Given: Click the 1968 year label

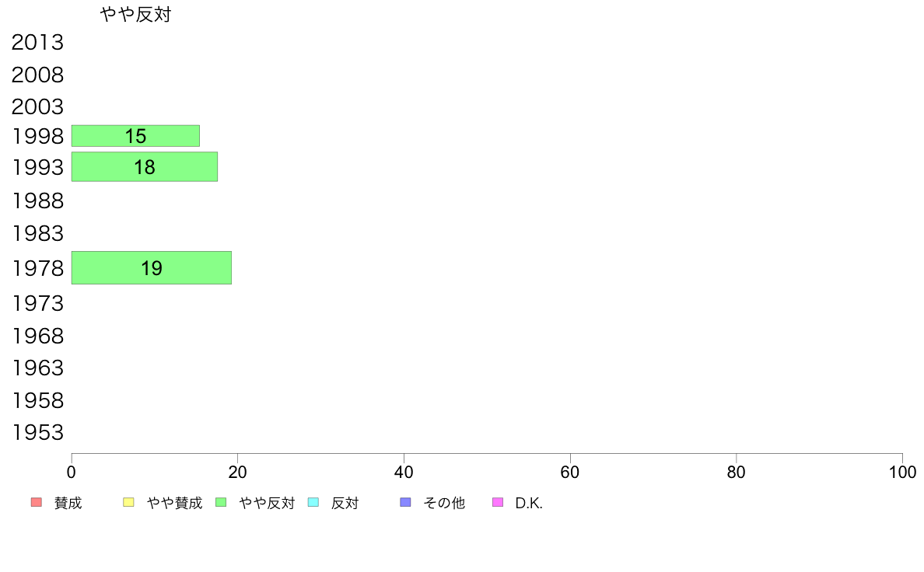Looking at the screenshot, I should (37, 336).
